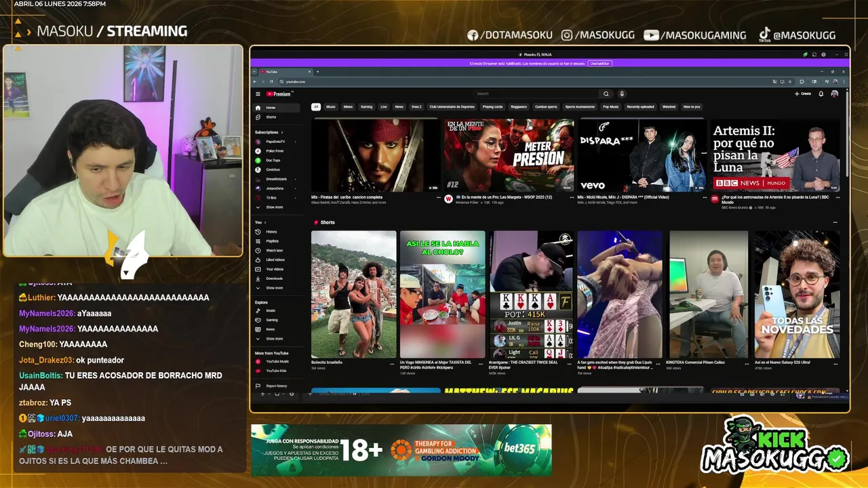This screenshot has height=488, width=868.
Task: Select the Playing cards filter chip
Action: point(493,106)
